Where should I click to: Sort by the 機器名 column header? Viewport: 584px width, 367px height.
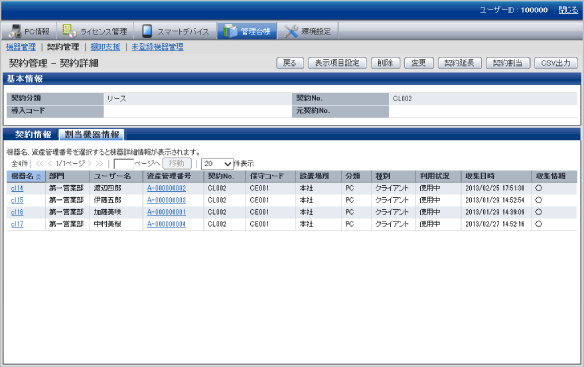(x=26, y=176)
